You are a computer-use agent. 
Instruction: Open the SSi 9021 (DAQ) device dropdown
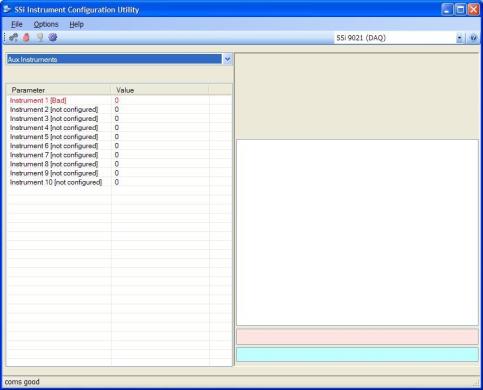pos(460,38)
